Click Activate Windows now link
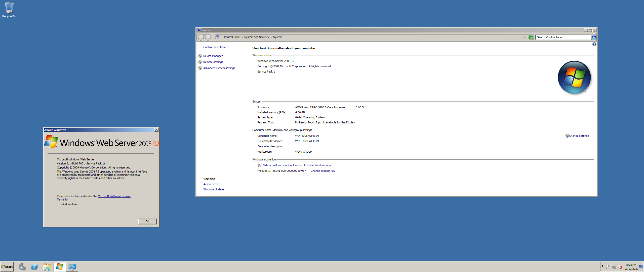Viewport: 644px width, 272px height. [x=317, y=165]
